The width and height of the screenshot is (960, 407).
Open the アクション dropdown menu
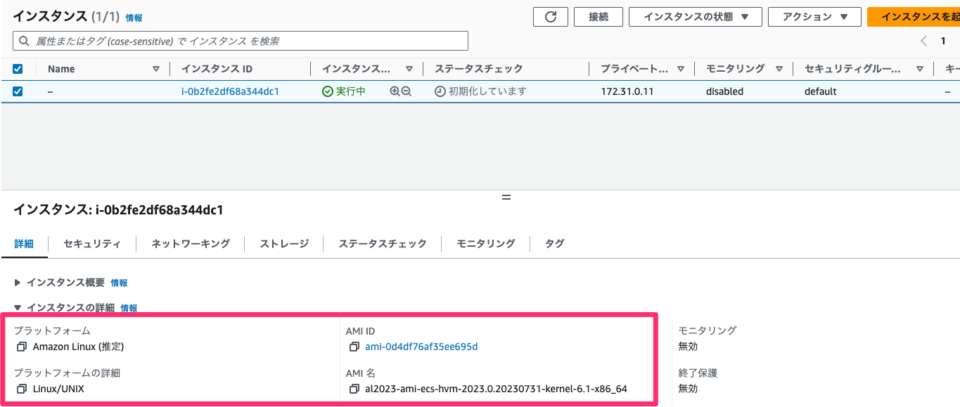[x=814, y=17]
